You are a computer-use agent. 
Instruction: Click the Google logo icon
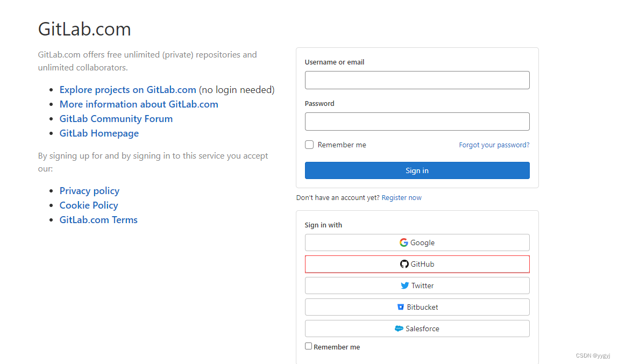[403, 242]
